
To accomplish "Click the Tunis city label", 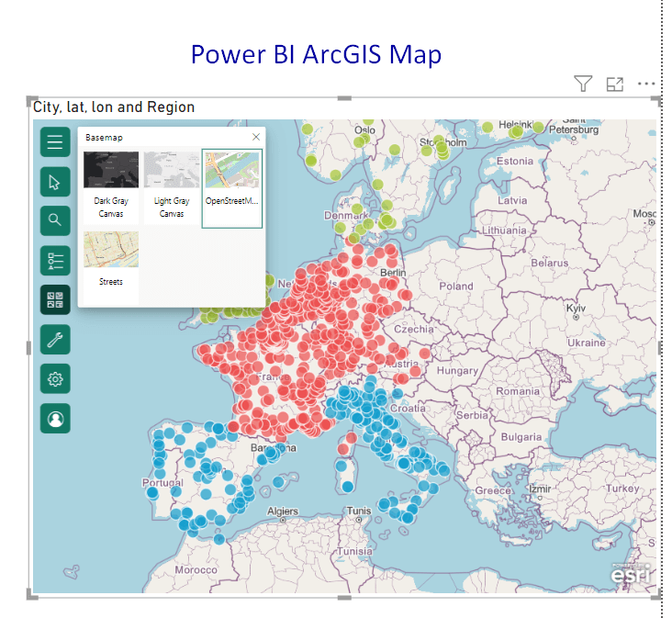I will [x=359, y=511].
